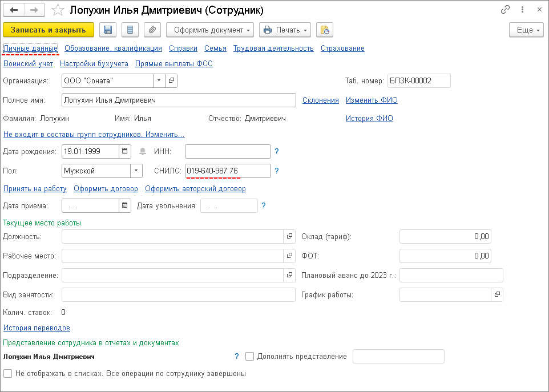
Task: Check 'Не отображать в списках' option
Action: coord(7,374)
